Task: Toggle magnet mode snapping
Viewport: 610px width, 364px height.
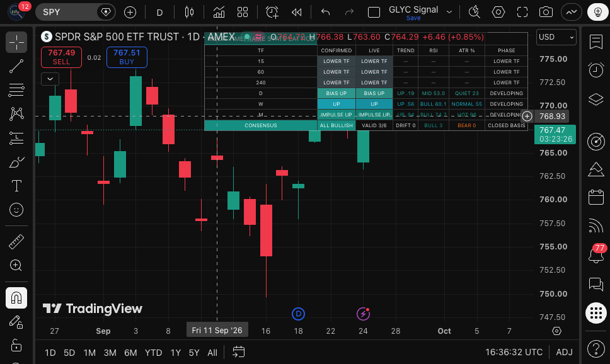Action: (x=16, y=298)
